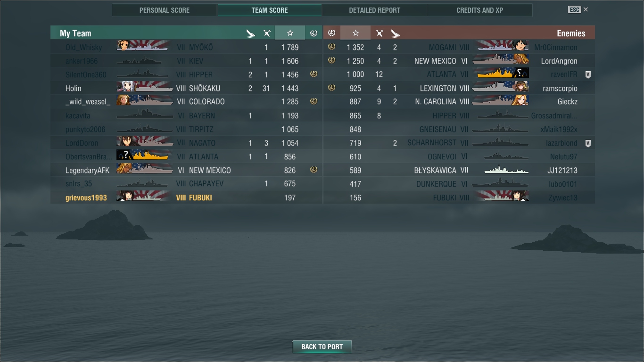Select Mr0Cinnamon Mogami enemy row
The width and height of the screenshot is (644, 362).
click(x=459, y=47)
